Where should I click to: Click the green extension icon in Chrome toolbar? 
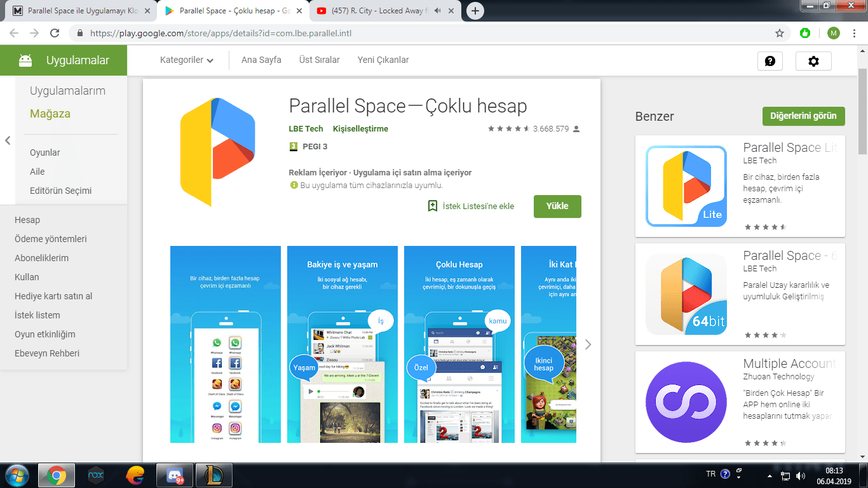806,33
